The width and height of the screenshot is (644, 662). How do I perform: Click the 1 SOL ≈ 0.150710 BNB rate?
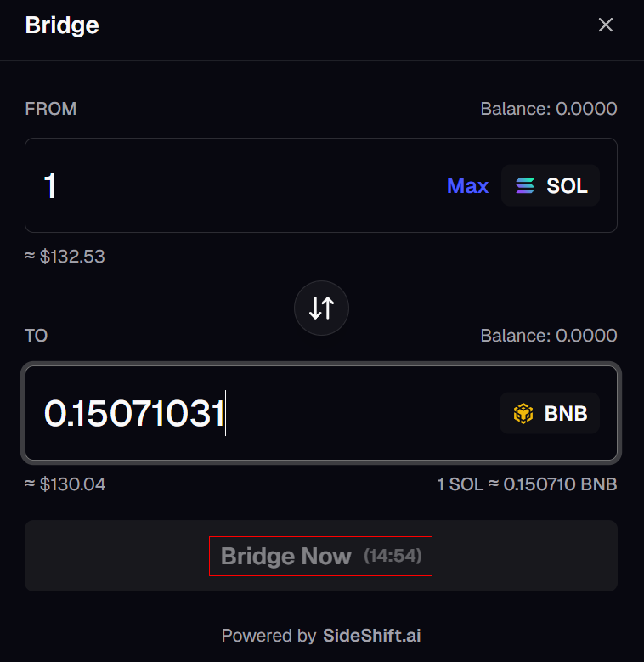pyautogui.click(x=527, y=484)
